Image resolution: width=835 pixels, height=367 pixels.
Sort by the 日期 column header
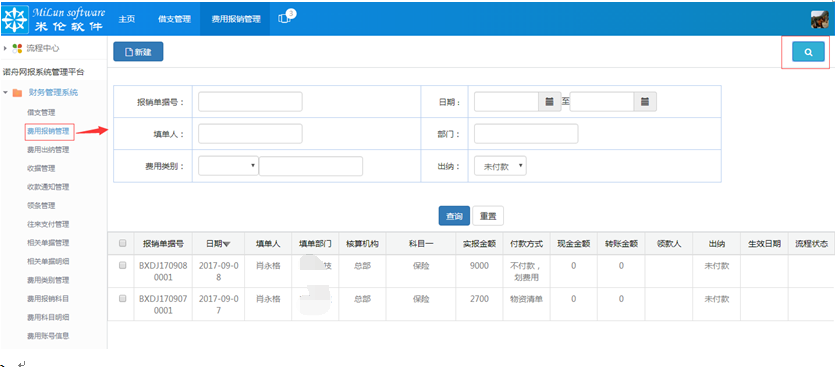pyautogui.click(x=218, y=243)
